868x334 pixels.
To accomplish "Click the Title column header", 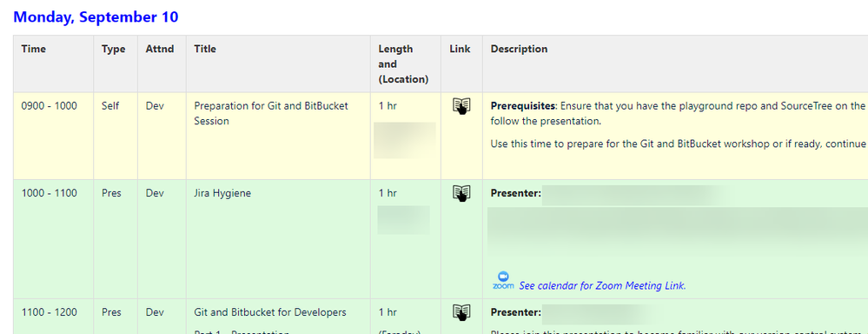I will point(205,49).
